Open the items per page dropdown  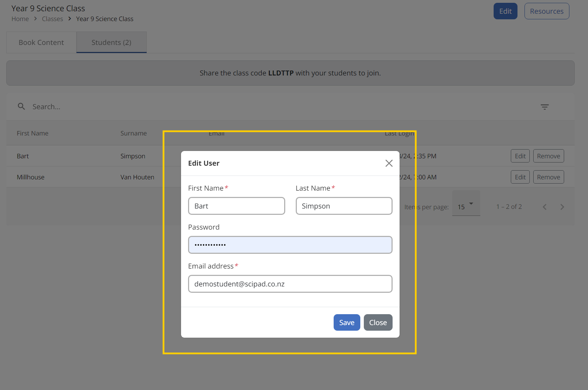point(466,207)
